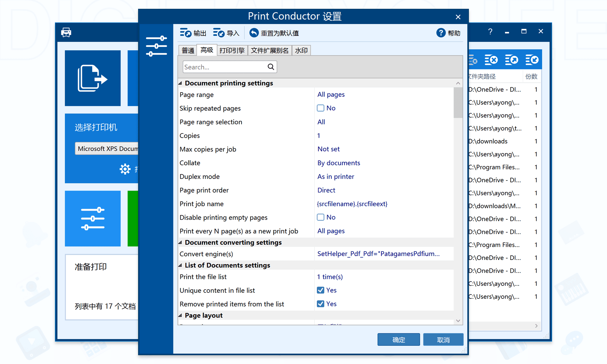Confirm settings with the 确定 button
Image resolution: width=607 pixels, height=364 pixels.
(x=398, y=340)
